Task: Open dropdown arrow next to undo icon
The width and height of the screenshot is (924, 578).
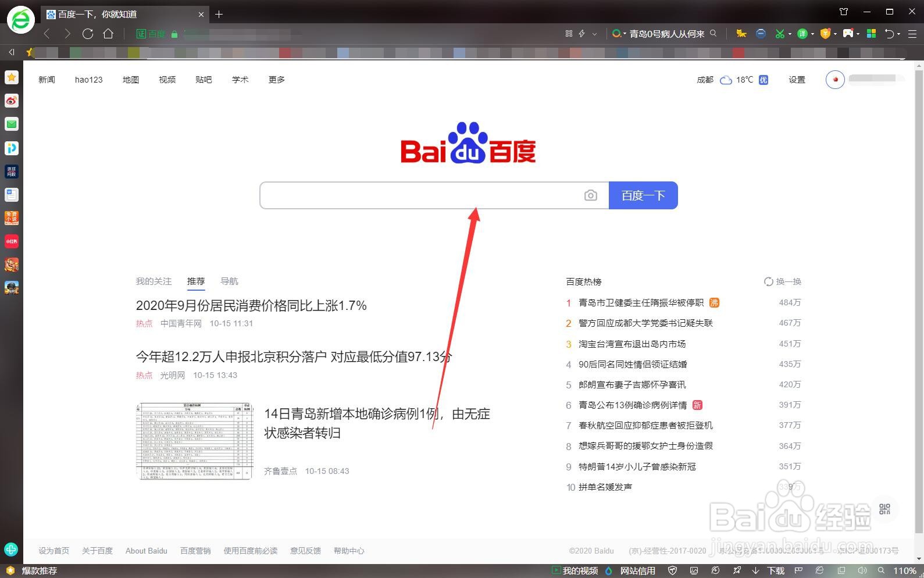Action: 898,34
